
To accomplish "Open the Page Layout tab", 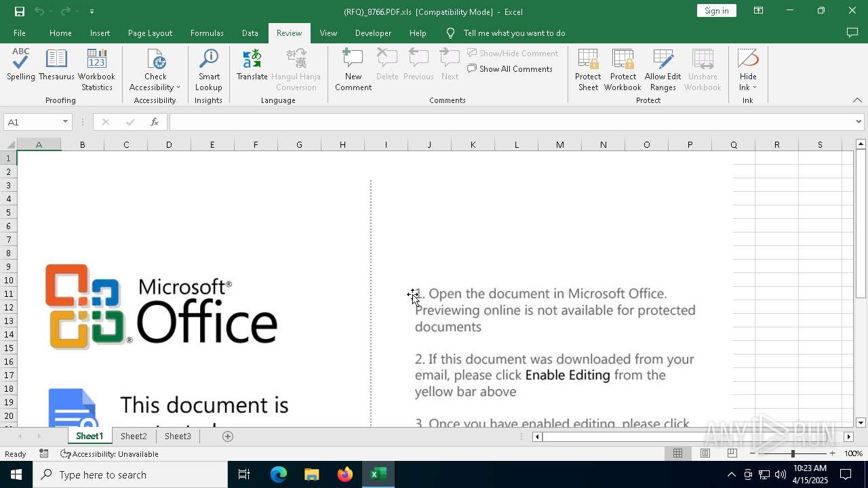I will (150, 33).
